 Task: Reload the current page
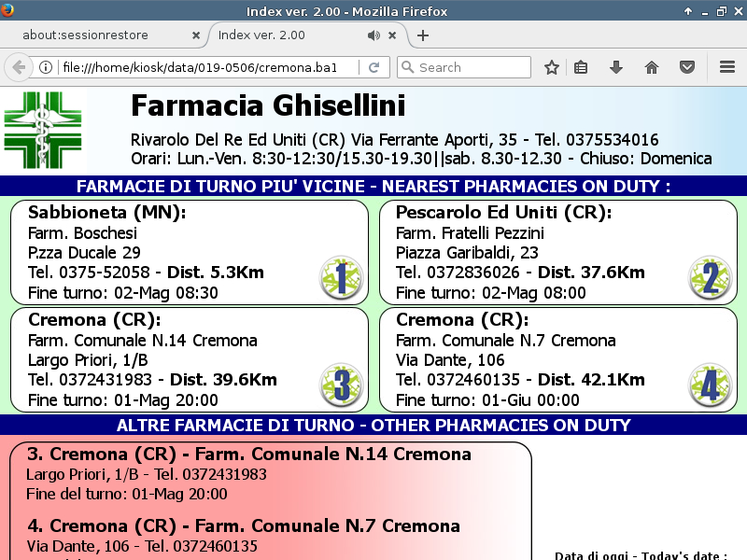(374, 67)
